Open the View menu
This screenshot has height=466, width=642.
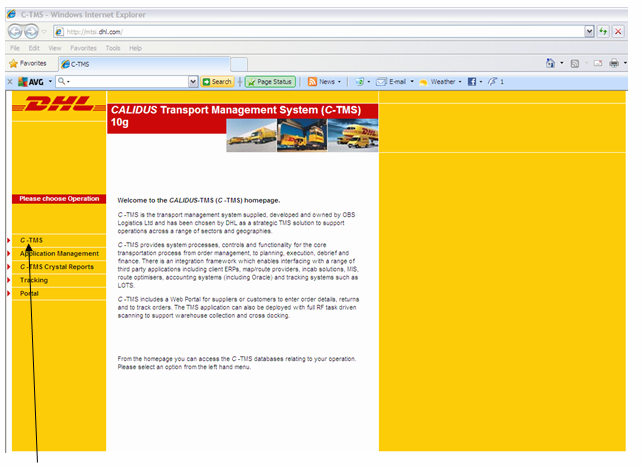(x=55, y=48)
